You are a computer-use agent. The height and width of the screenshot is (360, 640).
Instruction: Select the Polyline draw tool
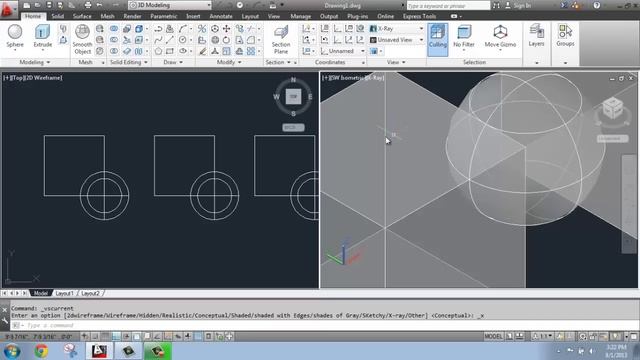[158, 29]
